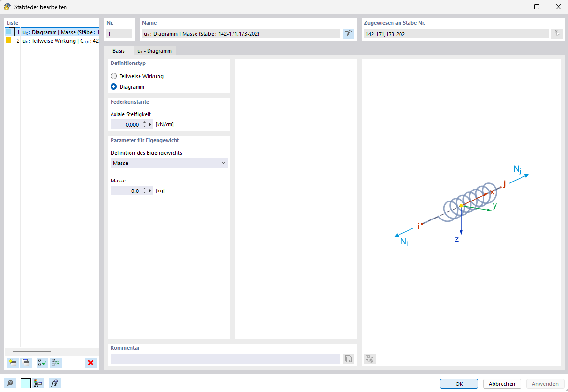This screenshot has height=392, width=568.
Task: Switch to the Basis tab
Action: pyautogui.click(x=119, y=51)
